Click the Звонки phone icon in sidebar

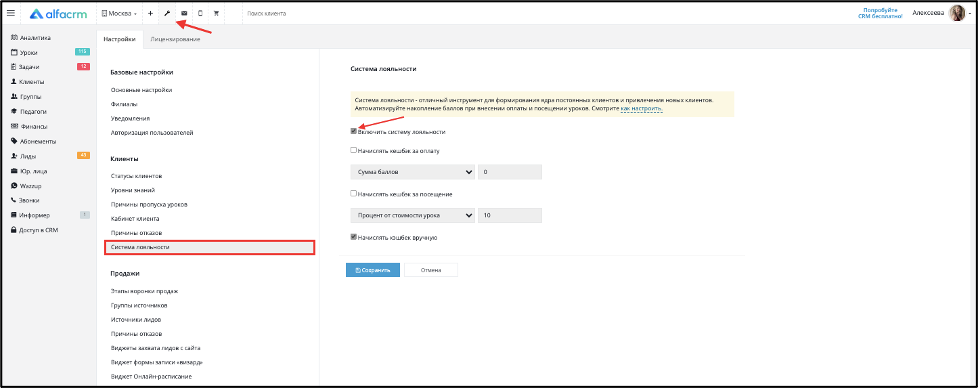[14, 200]
